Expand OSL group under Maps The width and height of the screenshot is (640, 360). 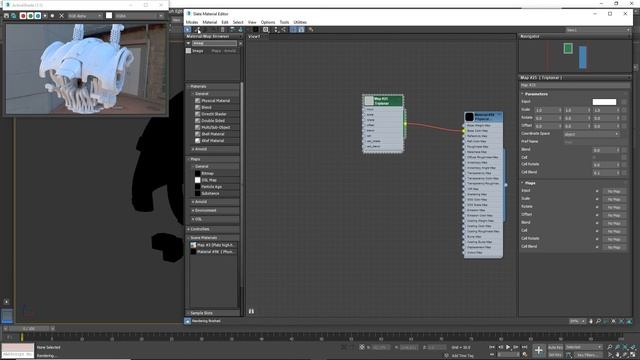click(x=193, y=219)
